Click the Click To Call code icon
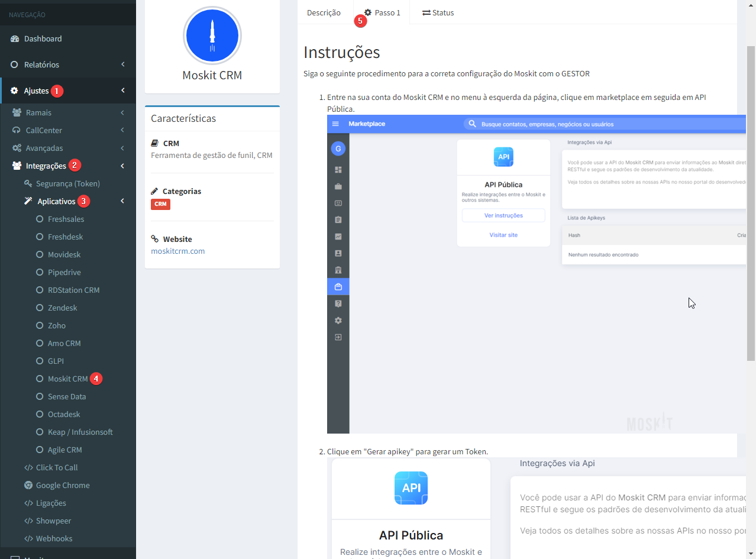 (x=28, y=468)
